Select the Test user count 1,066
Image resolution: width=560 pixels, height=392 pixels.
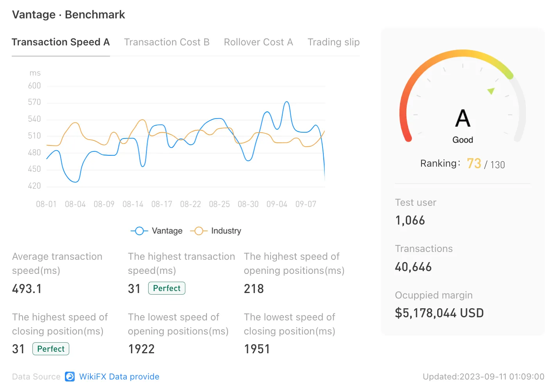(410, 220)
